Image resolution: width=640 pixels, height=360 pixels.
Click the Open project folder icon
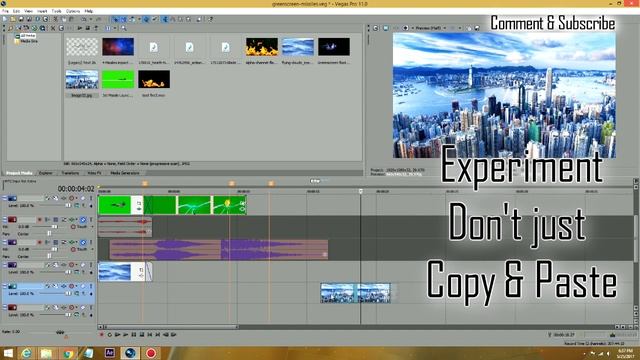click(x=13, y=19)
